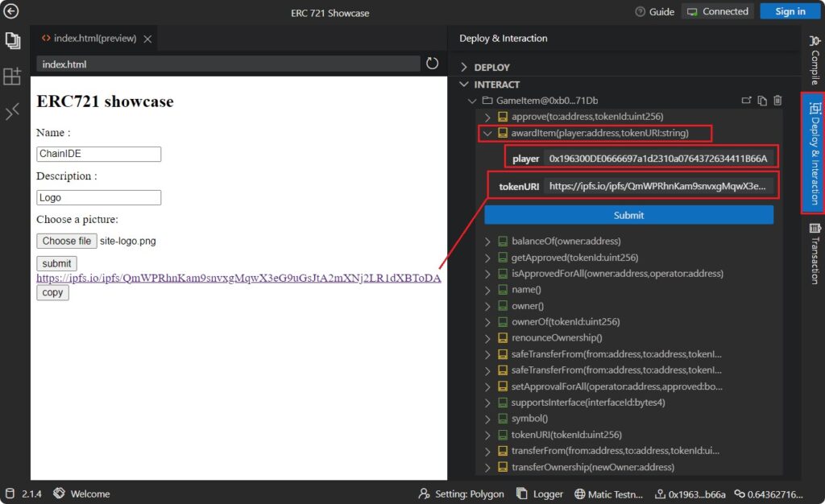Open the plugin manager grid icon
This screenshot has width=825, height=504.
tap(12, 76)
